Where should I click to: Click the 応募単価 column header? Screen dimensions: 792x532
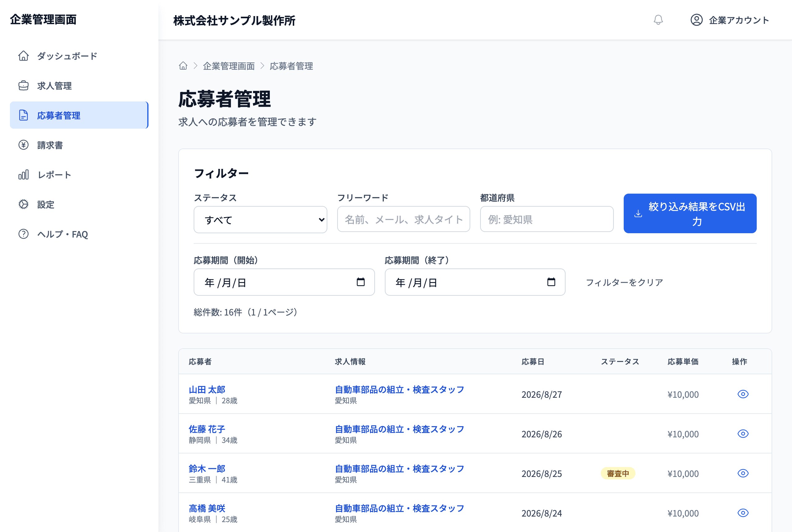click(x=683, y=362)
